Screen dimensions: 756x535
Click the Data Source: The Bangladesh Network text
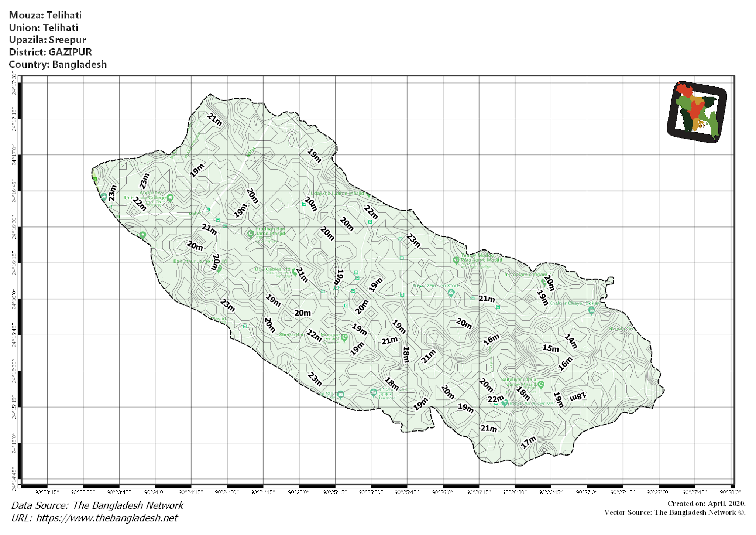[96, 505]
